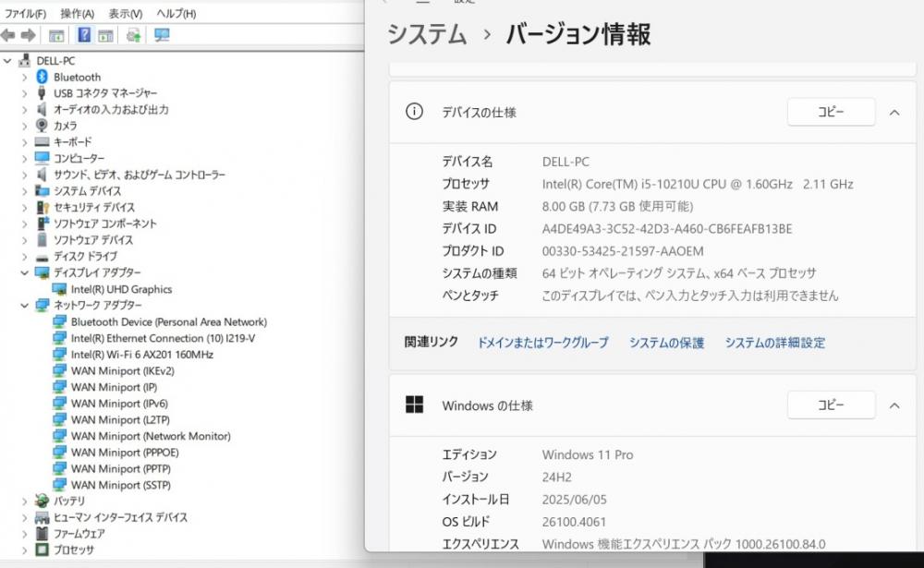
Task: Click the keyboard icon beside キーボード
Action: click(42, 142)
